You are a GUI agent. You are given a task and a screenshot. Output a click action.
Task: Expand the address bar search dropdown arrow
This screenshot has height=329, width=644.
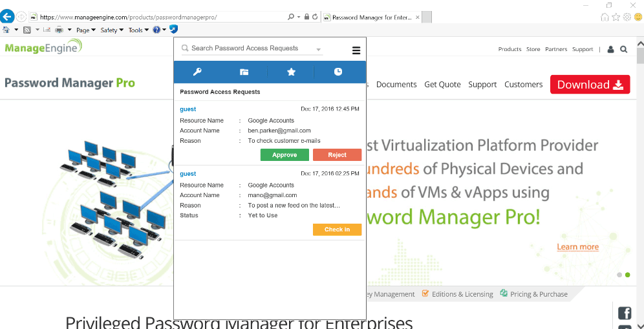pos(299,17)
